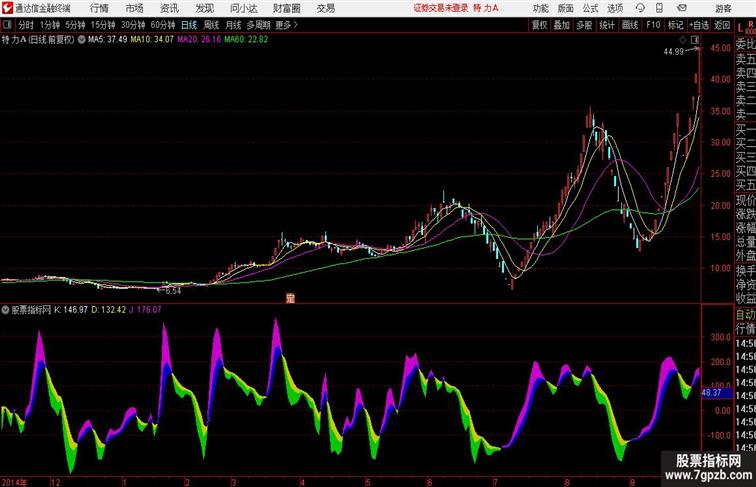Open the mobile phone icon

(659, 8)
